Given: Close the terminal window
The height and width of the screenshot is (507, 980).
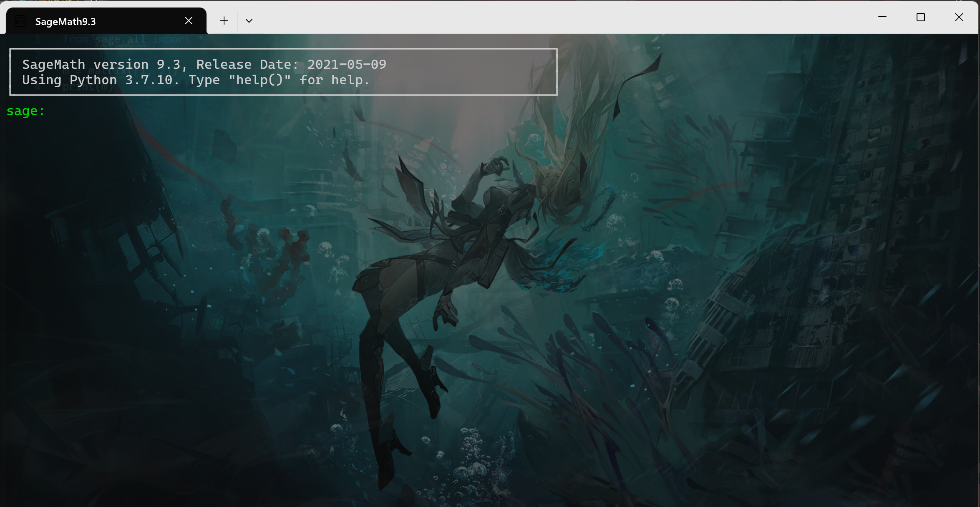Looking at the screenshot, I should click(x=959, y=17).
